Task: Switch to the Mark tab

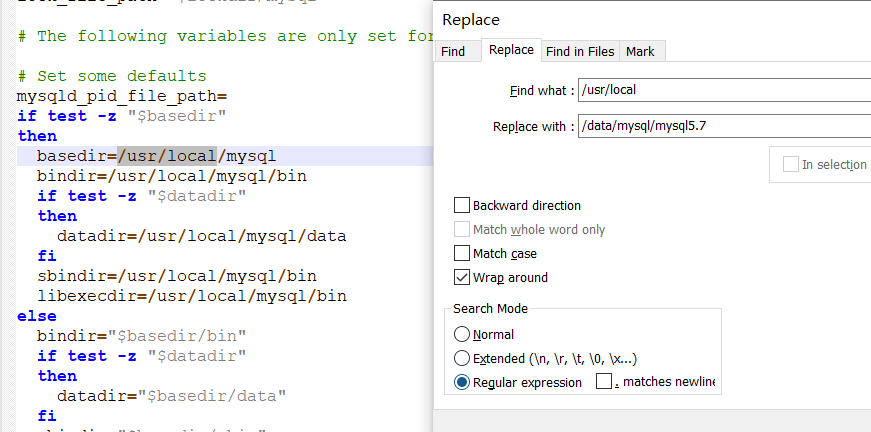Action: point(640,51)
